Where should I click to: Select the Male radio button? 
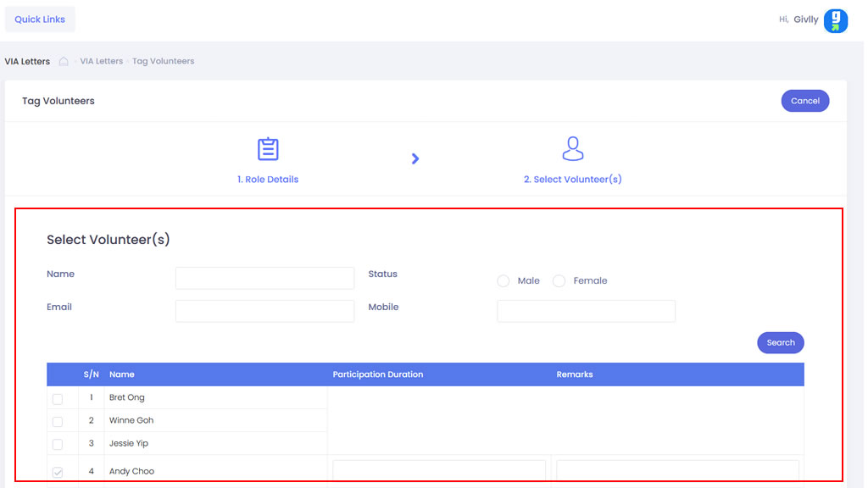point(504,281)
